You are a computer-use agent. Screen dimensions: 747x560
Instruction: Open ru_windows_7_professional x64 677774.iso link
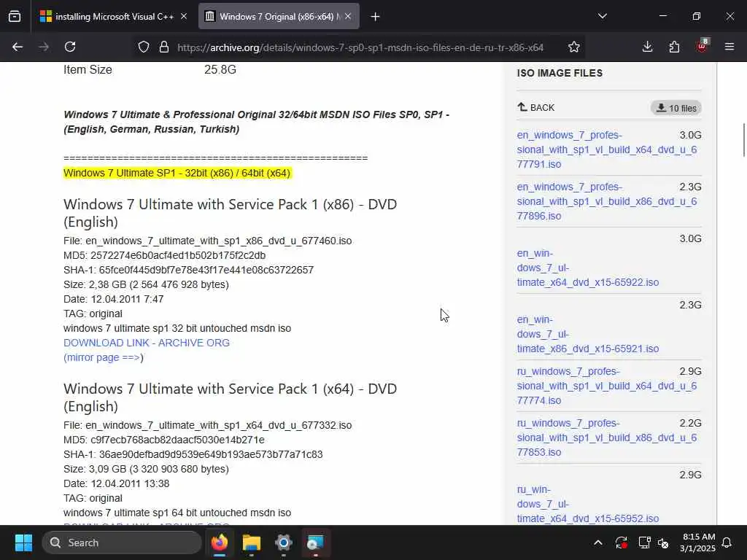click(606, 386)
